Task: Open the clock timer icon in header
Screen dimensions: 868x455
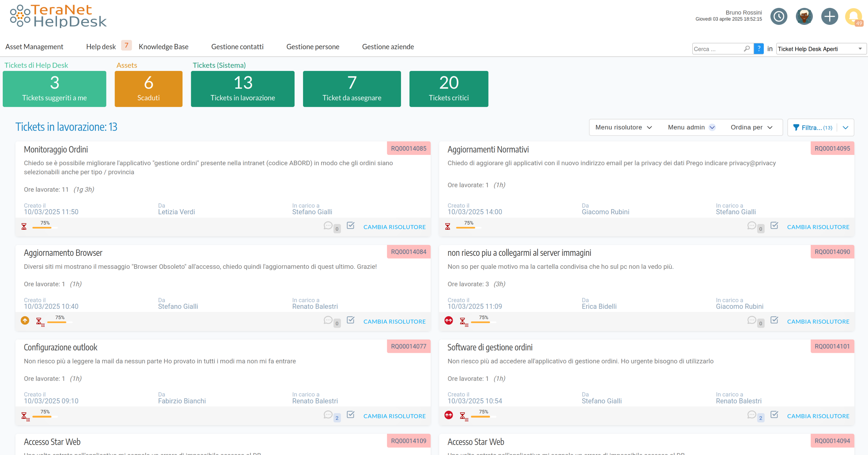Action: pos(779,16)
